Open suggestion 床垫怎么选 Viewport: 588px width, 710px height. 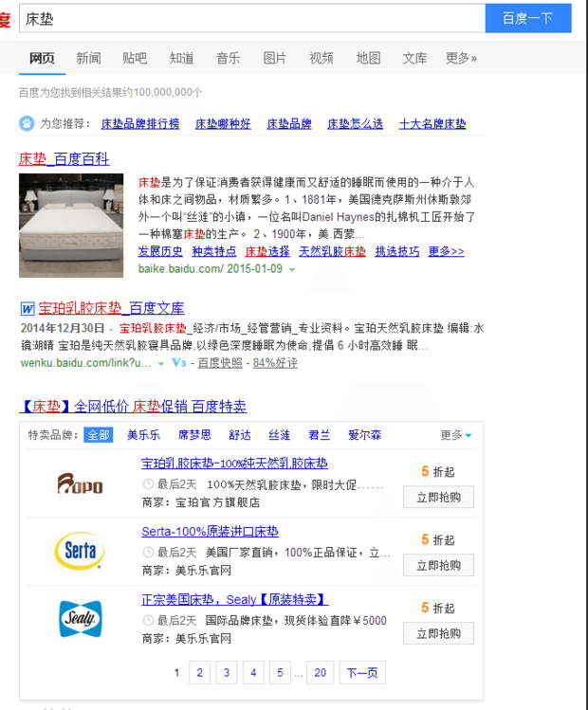[355, 123]
